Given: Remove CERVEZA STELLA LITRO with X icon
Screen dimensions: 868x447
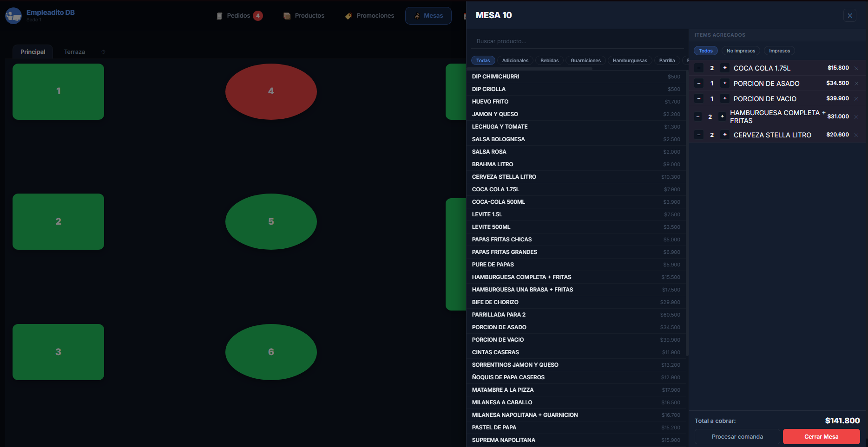Looking at the screenshot, I should click(x=856, y=135).
